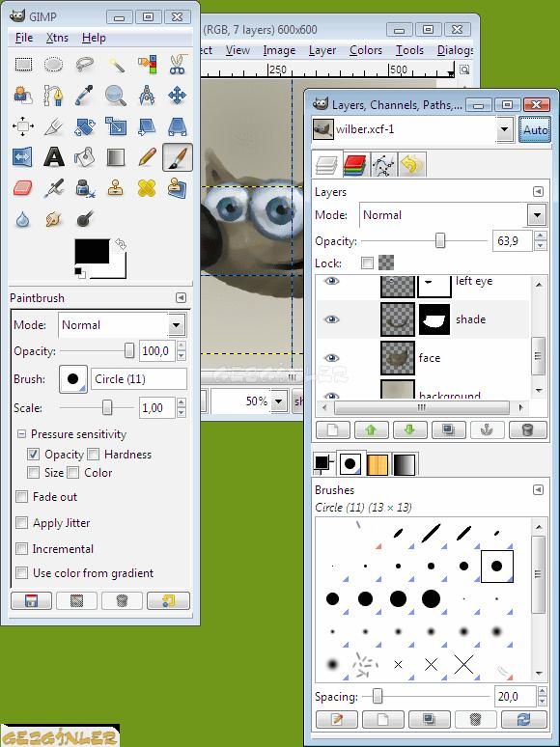Enable Hardness pressure sensitivity checkbox
This screenshot has height=747, width=560.
click(x=94, y=454)
